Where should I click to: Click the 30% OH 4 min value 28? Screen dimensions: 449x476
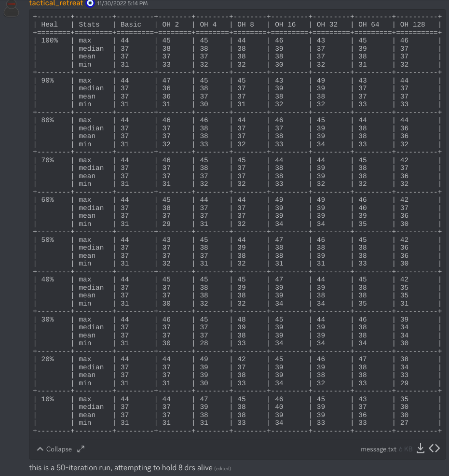[204, 343]
